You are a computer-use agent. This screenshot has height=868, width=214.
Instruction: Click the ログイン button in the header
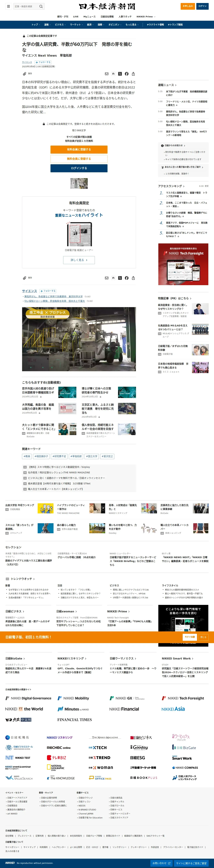pyautogui.click(x=202, y=6)
